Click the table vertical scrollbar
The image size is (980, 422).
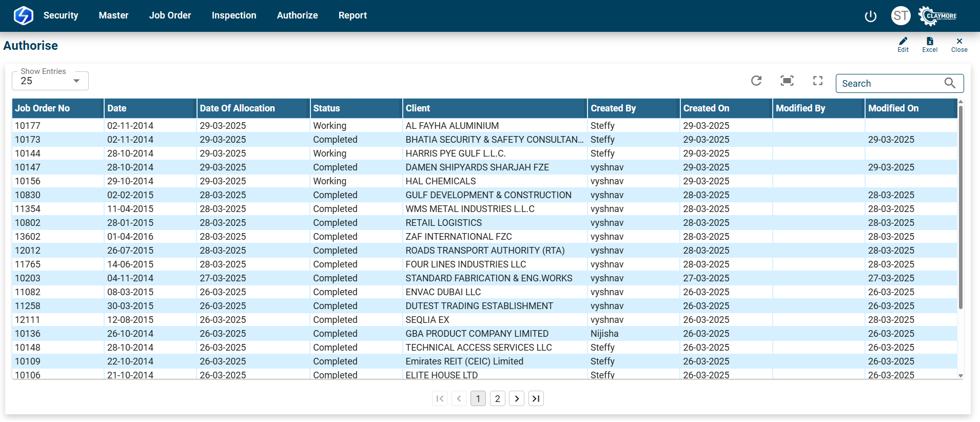click(961, 205)
